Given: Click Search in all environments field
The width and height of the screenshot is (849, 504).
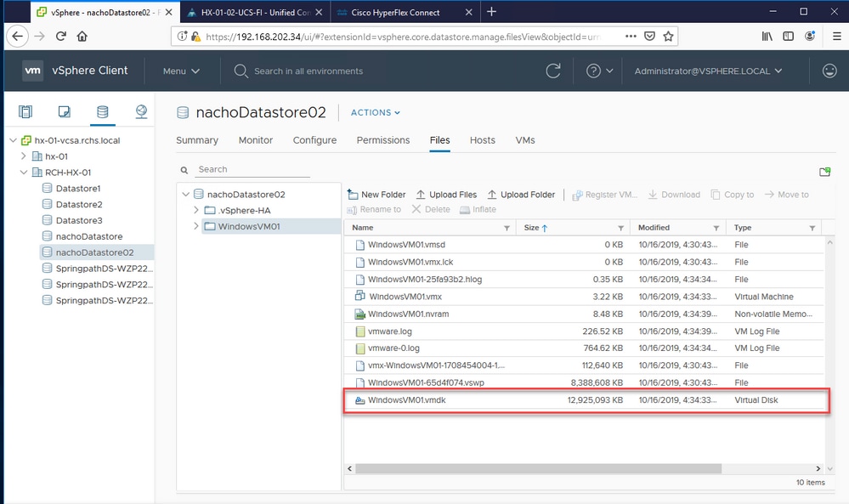Looking at the screenshot, I should click(308, 71).
